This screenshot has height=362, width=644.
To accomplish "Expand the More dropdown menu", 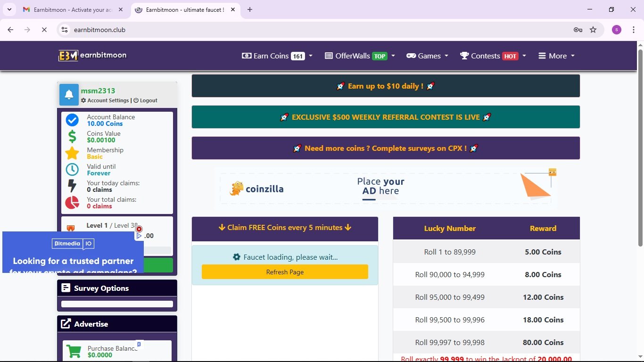I will pyautogui.click(x=557, y=56).
